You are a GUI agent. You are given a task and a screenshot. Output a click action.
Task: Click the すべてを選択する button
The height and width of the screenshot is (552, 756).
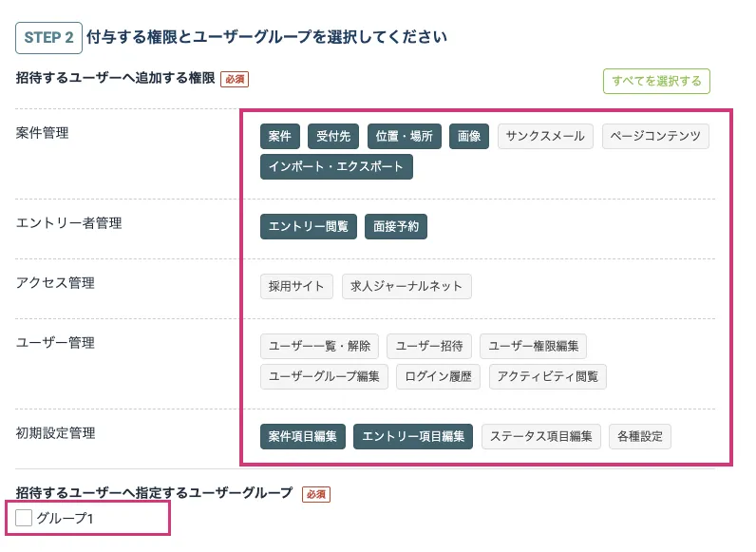(656, 82)
